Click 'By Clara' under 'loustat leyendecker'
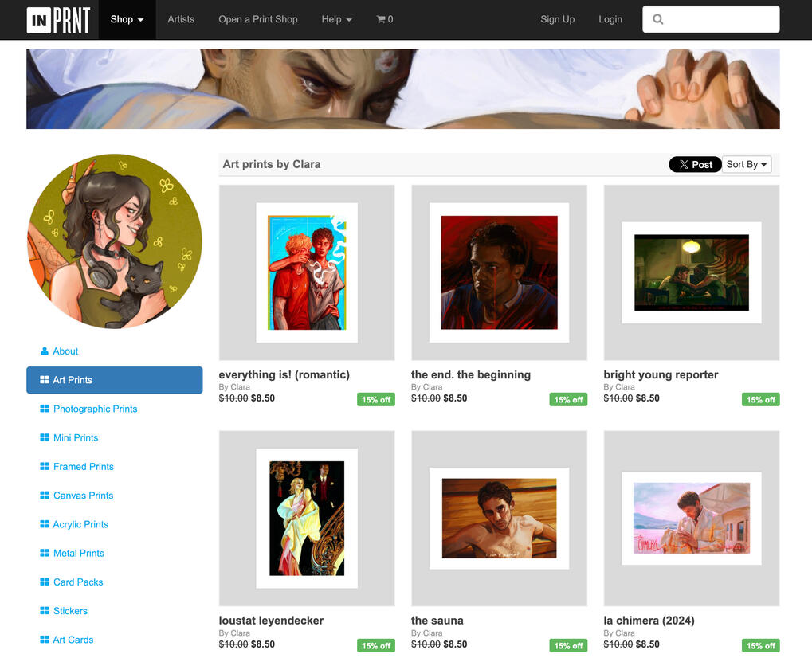Screen dimensions: 812x662 (x=234, y=633)
